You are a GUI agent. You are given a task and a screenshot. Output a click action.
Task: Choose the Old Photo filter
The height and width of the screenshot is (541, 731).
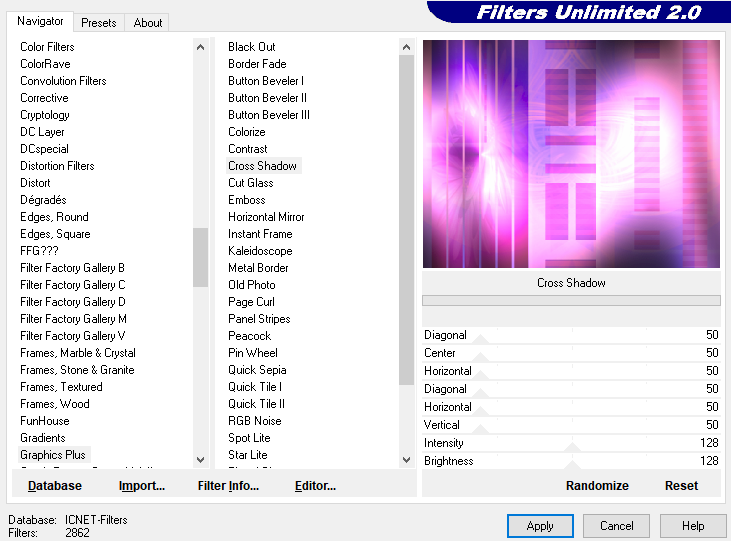[252, 285]
